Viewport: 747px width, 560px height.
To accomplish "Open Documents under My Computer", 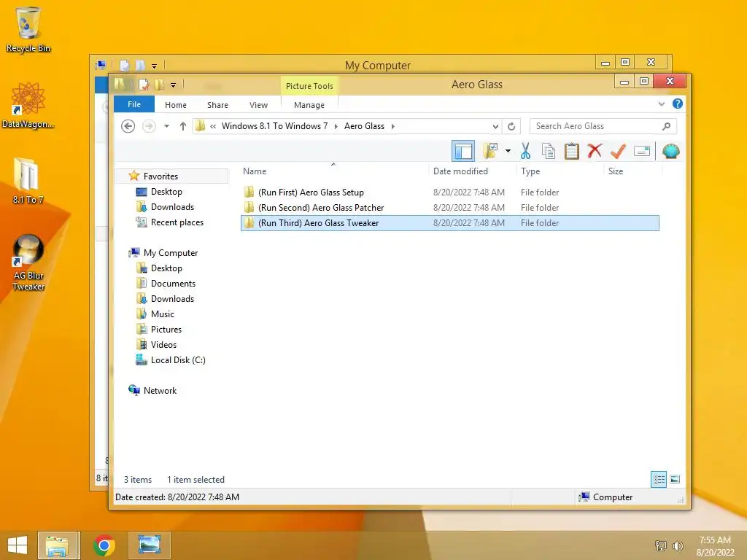I will (173, 284).
